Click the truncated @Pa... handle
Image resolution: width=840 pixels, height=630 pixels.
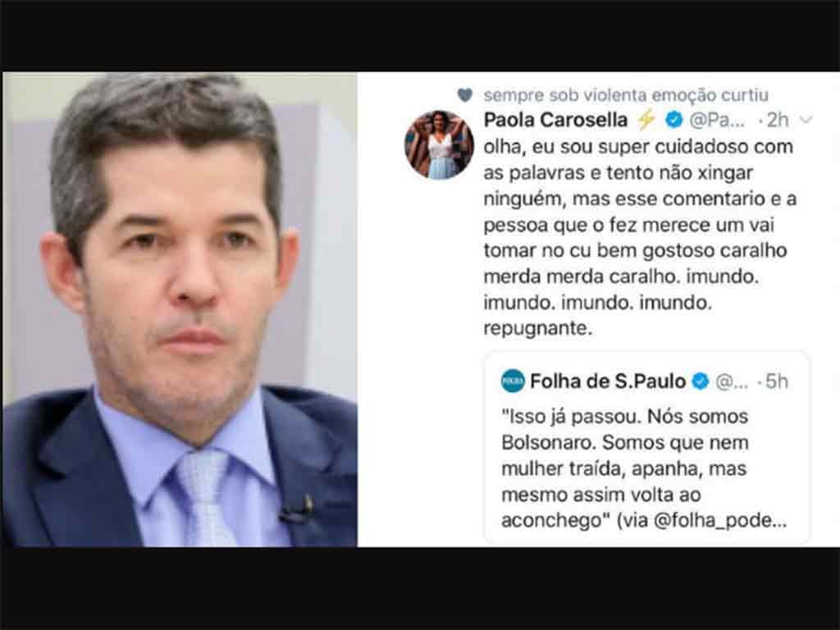point(717,121)
